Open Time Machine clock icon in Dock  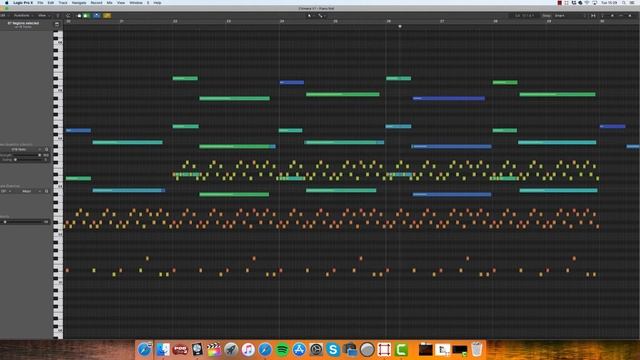(316, 349)
